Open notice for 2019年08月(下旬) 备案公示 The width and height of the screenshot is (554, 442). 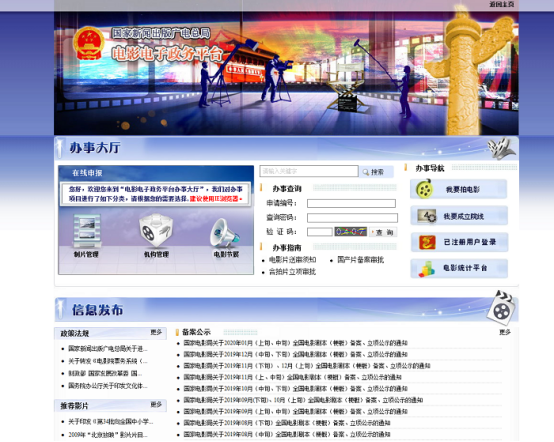(287, 423)
